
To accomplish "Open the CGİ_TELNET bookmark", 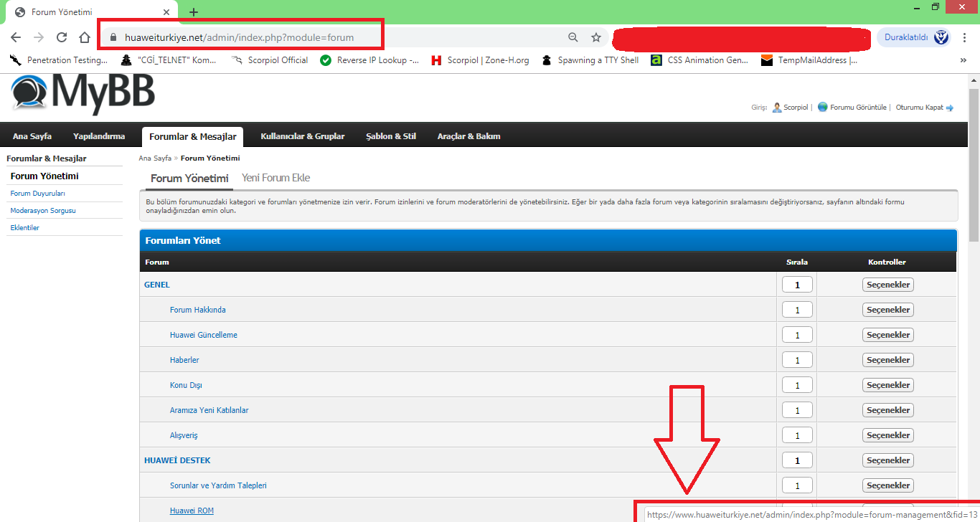I will (x=169, y=60).
